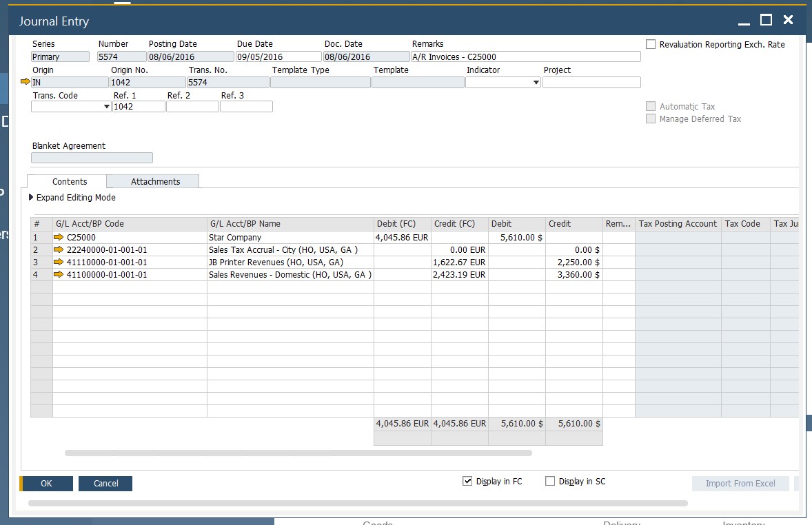Click link arrow for account 41100000-01-001-01
Viewport: 812px width, 525px height.
click(x=59, y=275)
